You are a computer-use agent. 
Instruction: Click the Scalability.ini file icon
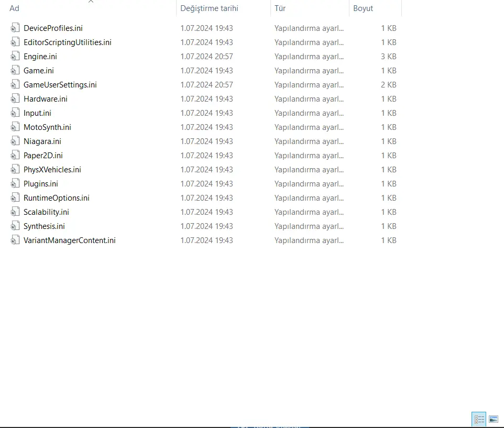click(15, 212)
